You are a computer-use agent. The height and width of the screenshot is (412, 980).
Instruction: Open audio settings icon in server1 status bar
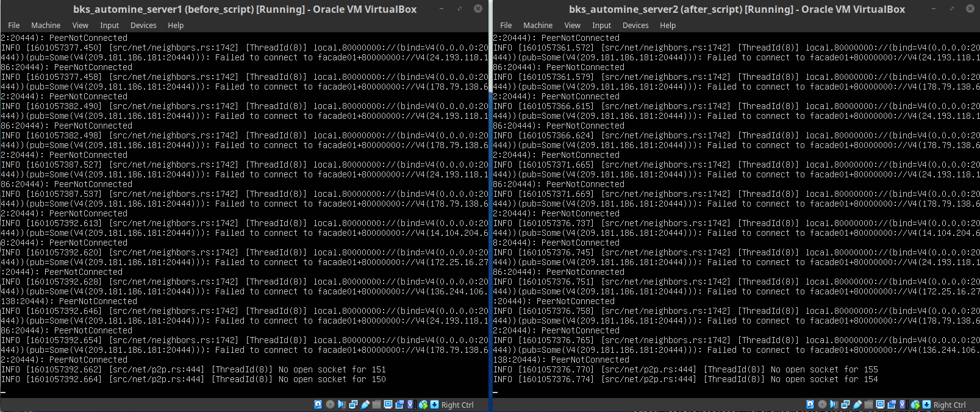tap(342, 404)
